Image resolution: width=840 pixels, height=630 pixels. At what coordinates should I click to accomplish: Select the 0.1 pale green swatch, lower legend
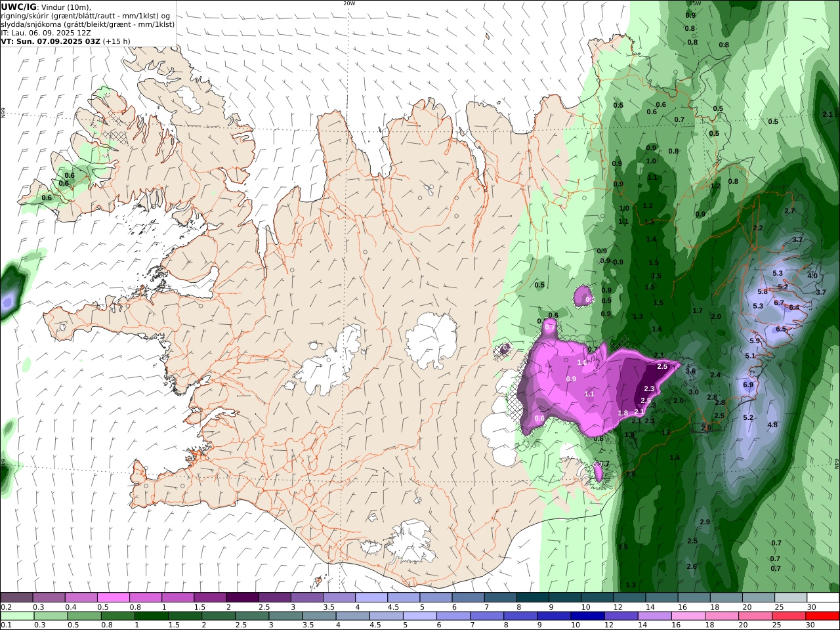click(18, 616)
